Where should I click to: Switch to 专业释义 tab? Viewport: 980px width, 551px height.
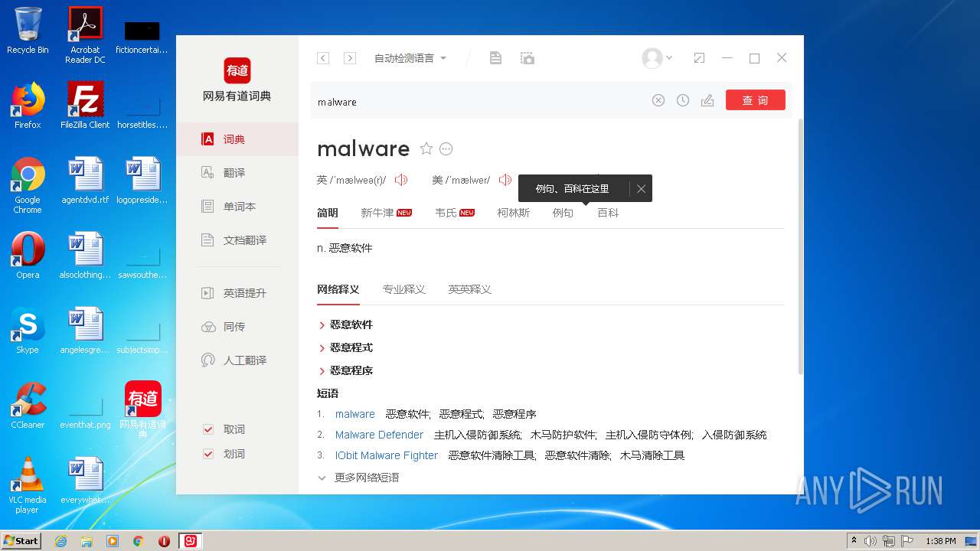coord(403,289)
